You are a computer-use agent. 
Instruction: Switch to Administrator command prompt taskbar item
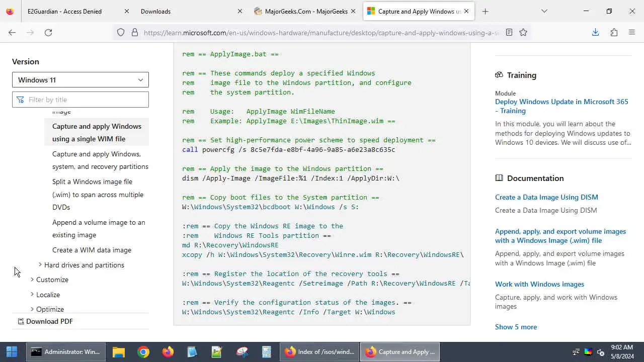coord(66,352)
